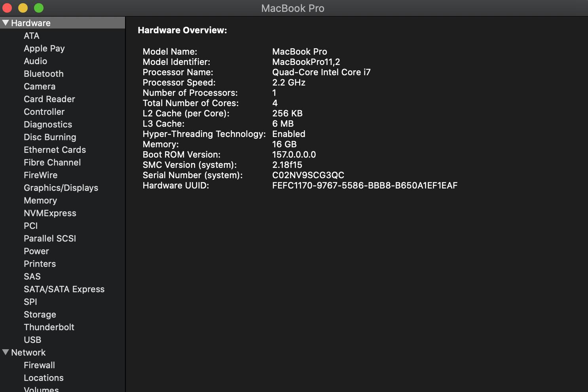
Task: Select ATA in the sidebar
Action: (31, 36)
